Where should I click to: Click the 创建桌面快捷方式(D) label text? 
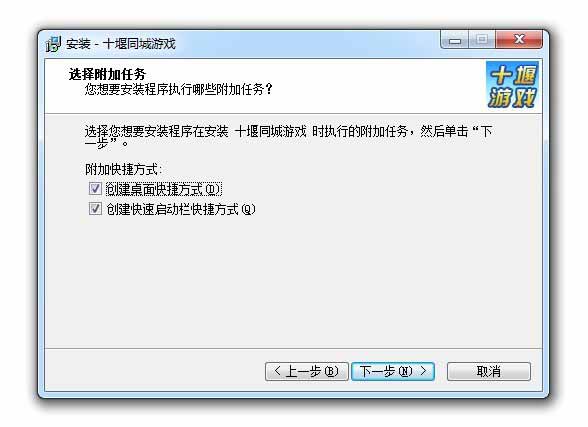tap(164, 189)
